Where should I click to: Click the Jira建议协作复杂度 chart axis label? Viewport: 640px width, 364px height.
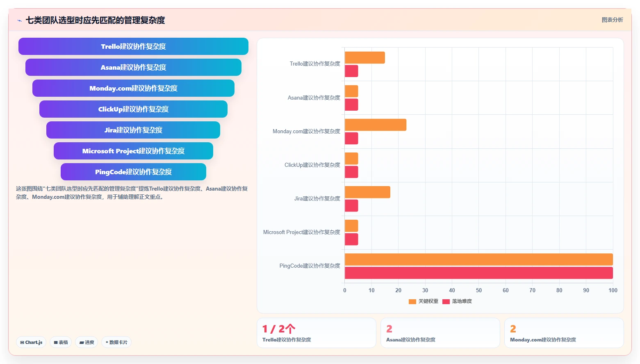point(317,198)
